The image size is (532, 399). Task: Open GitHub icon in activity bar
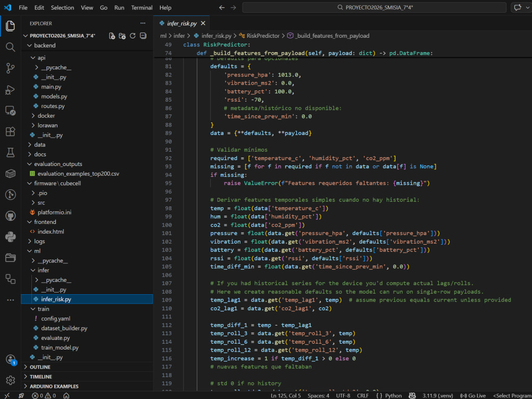pyautogui.click(x=10, y=216)
